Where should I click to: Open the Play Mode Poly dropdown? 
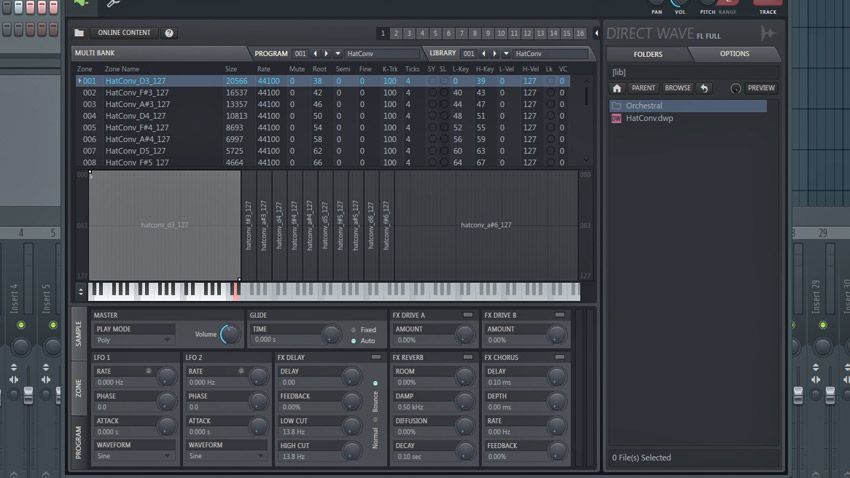point(134,340)
